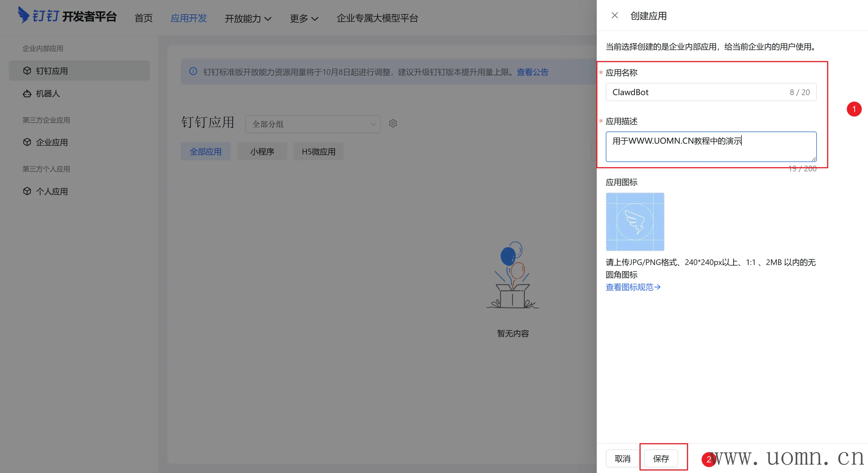868x473 pixels.
Task: Expand the 开放能力 menu
Action: [248, 18]
